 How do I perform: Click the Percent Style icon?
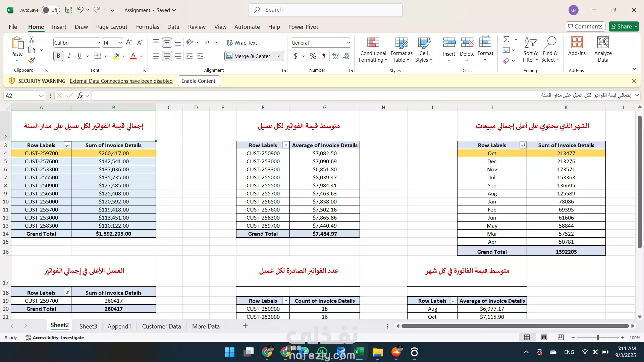(x=313, y=56)
